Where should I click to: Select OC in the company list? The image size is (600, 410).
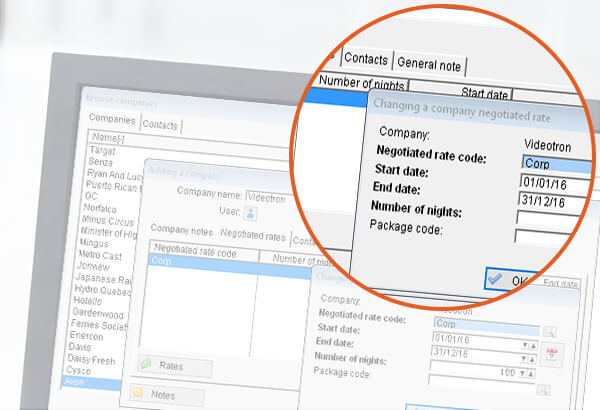[x=91, y=196]
